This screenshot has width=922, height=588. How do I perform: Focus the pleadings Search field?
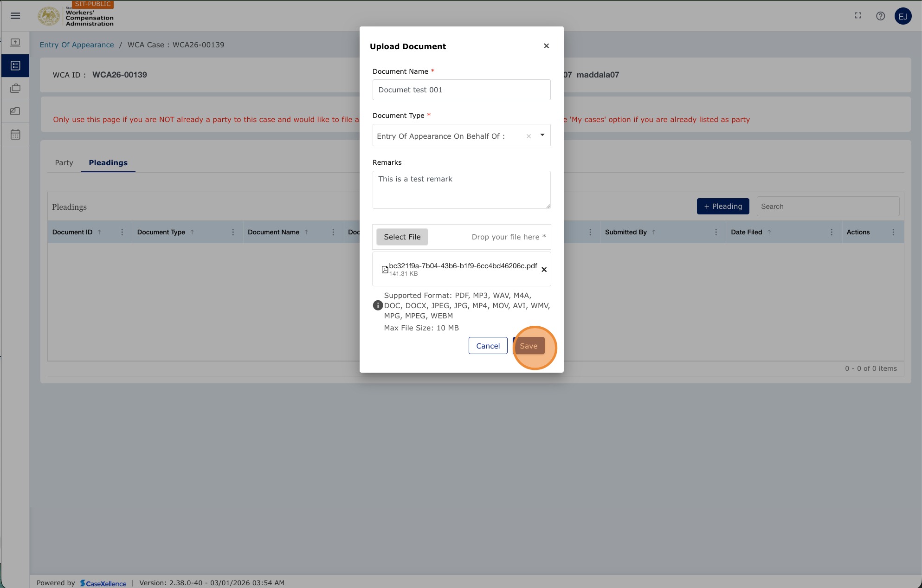[x=828, y=207]
